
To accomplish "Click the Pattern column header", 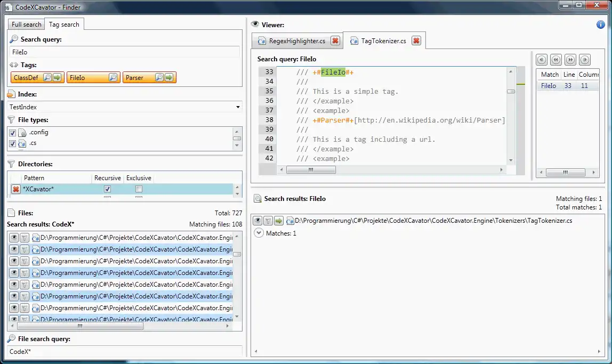I will 56,178.
